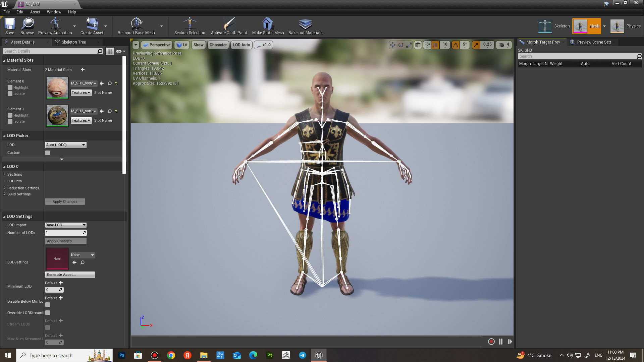Open the Base LOD import dropdown
Screen dimensions: 644x362
[x=66, y=225]
